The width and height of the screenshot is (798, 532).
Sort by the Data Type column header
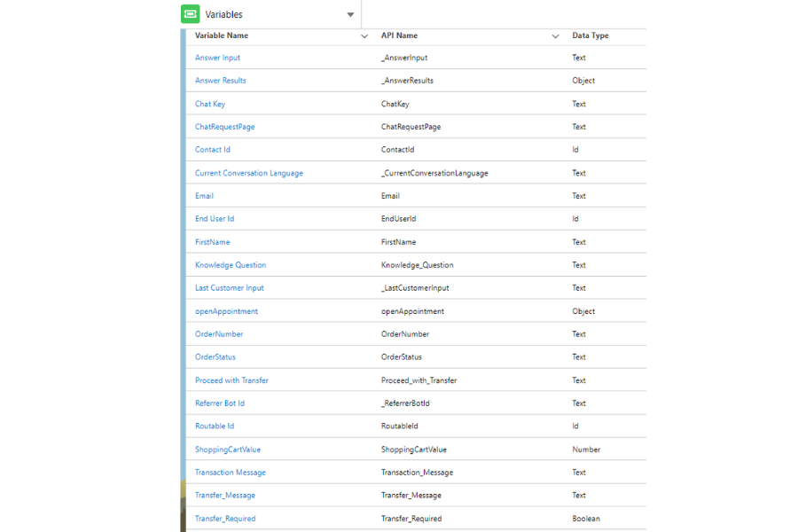pyautogui.click(x=591, y=36)
